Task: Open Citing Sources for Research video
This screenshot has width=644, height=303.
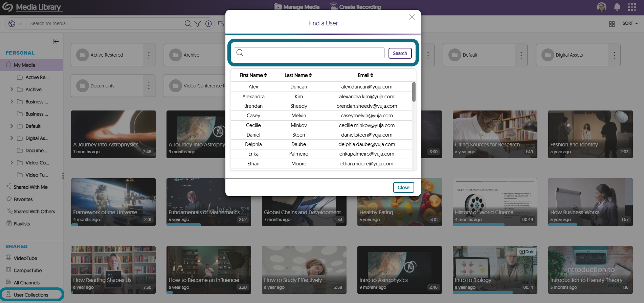Action: point(495,134)
